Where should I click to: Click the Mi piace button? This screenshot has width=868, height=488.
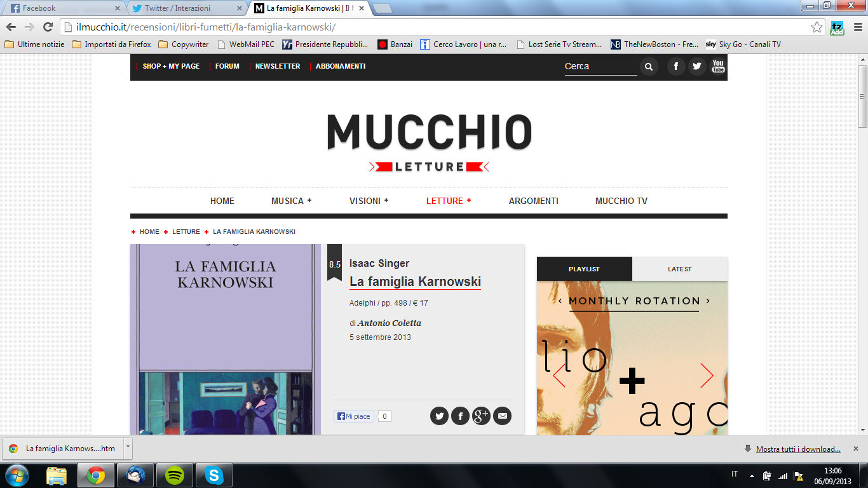(354, 416)
